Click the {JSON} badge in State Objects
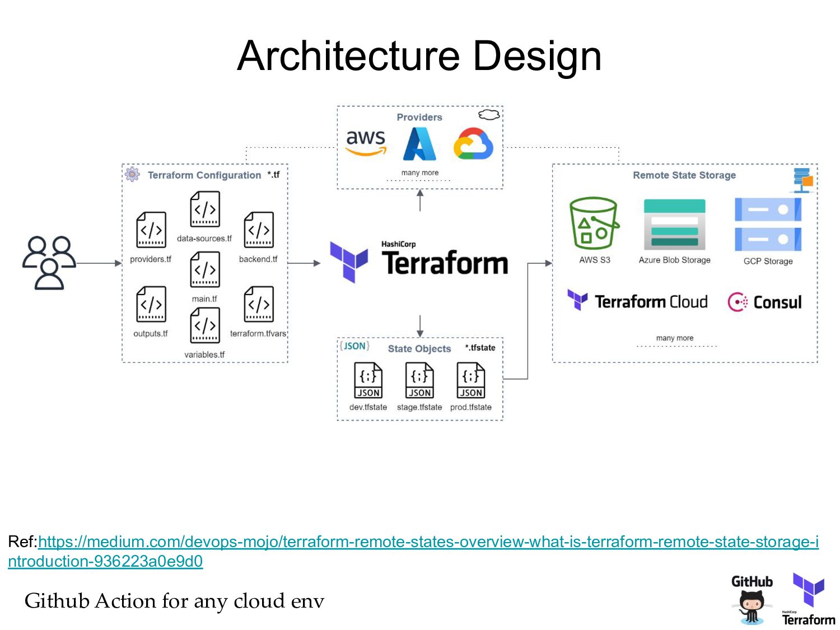The height and width of the screenshot is (630, 840). (x=354, y=346)
